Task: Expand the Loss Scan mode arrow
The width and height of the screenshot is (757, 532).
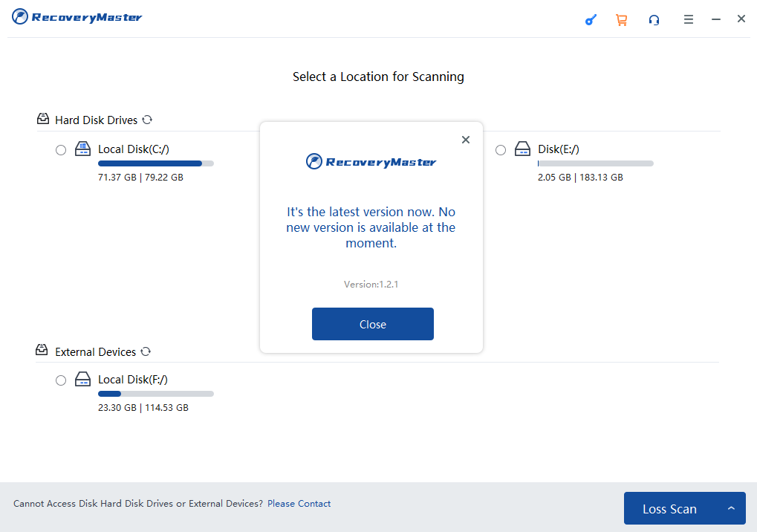Action: tap(732, 508)
